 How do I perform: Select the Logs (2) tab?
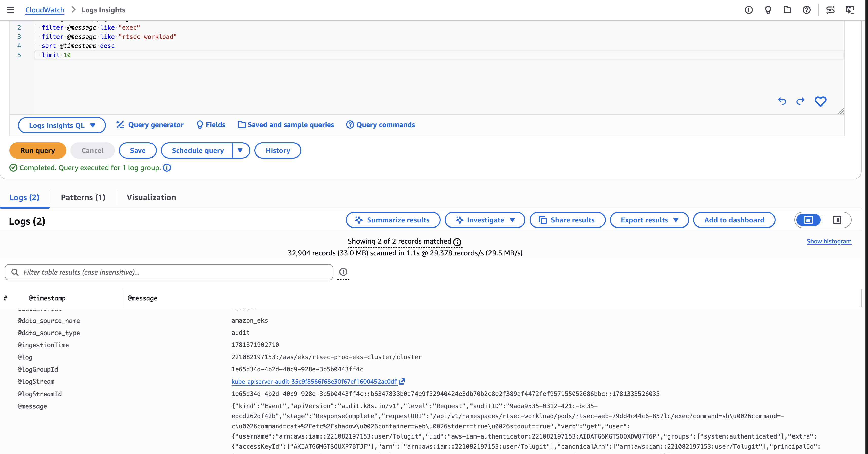click(x=24, y=197)
